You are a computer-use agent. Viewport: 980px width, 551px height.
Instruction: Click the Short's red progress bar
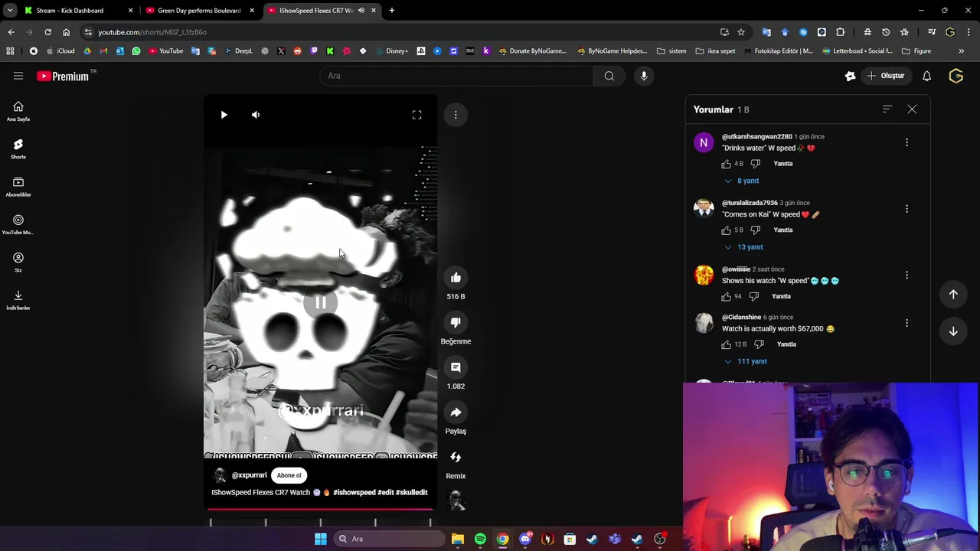(x=320, y=508)
